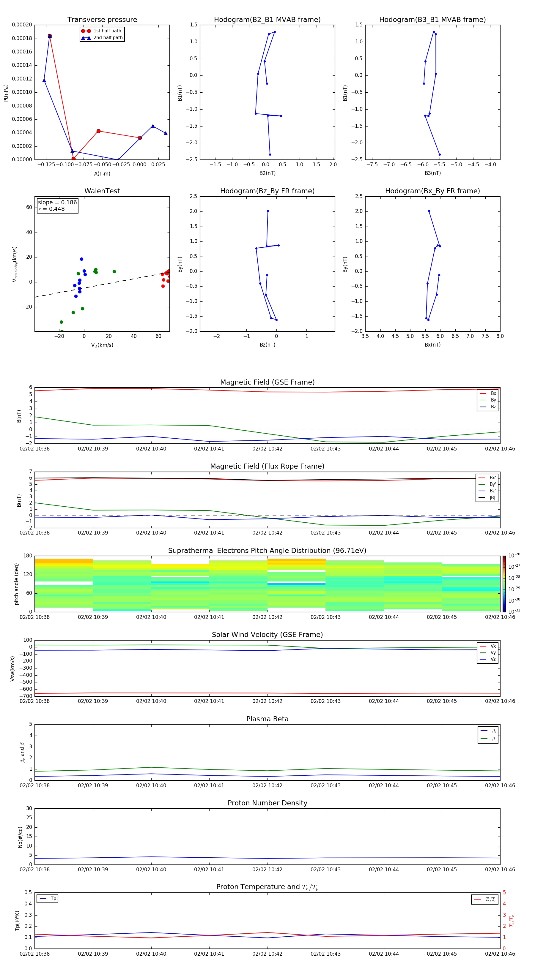The width and height of the screenshot is (535, 980).
Task: Click the green "By" entry in the GSE field legend
Action: (x=488, y=400)
